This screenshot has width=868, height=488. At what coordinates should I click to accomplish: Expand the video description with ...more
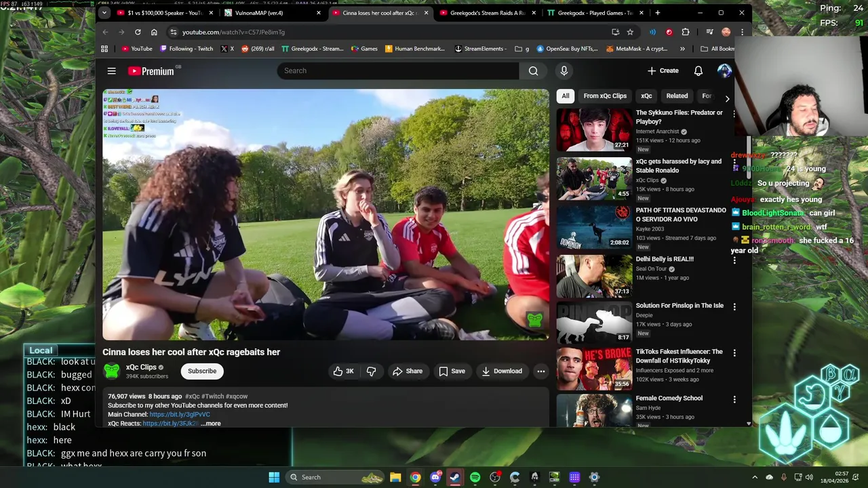(210, 424)
